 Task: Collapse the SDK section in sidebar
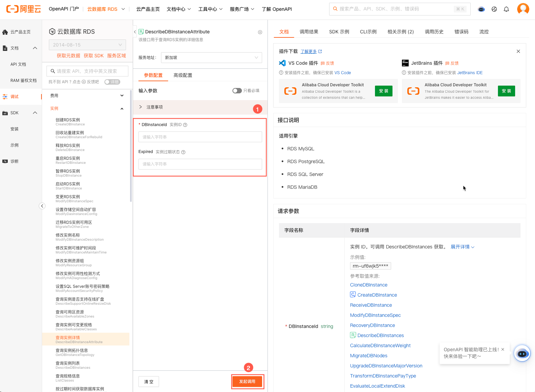tap(35, 113)
